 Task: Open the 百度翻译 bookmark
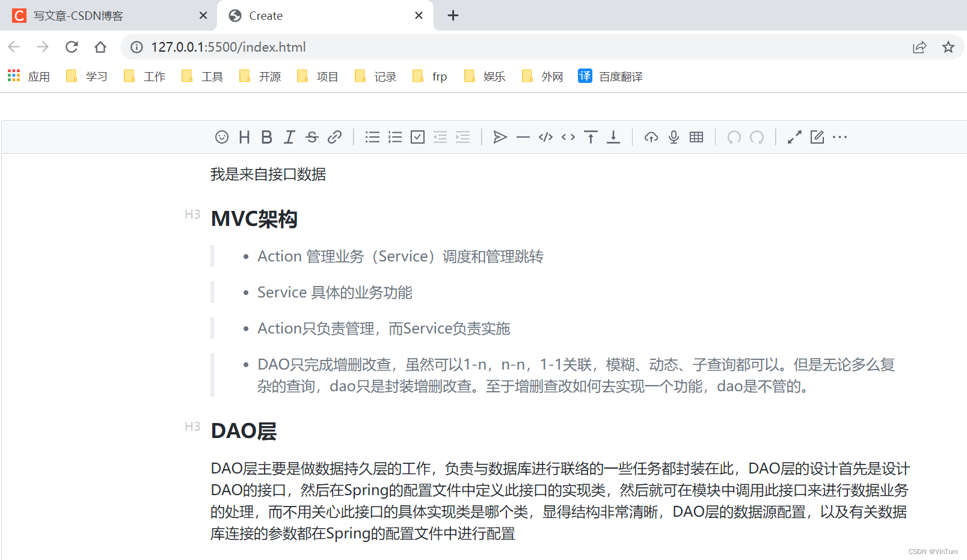point(610,76)
